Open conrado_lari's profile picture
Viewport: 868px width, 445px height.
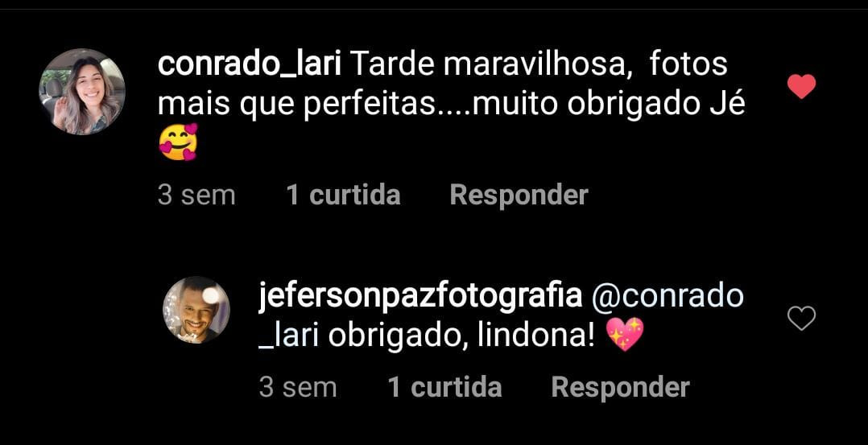point(82,91)
